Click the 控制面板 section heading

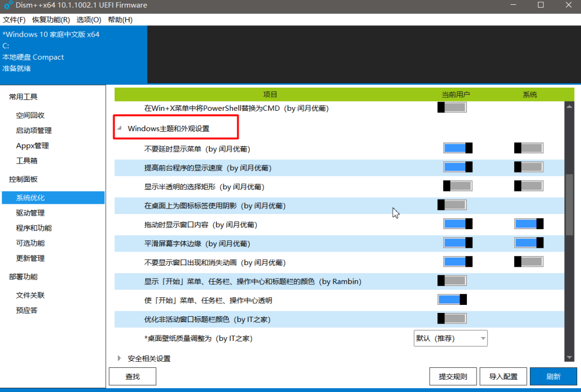coord(23,179)
